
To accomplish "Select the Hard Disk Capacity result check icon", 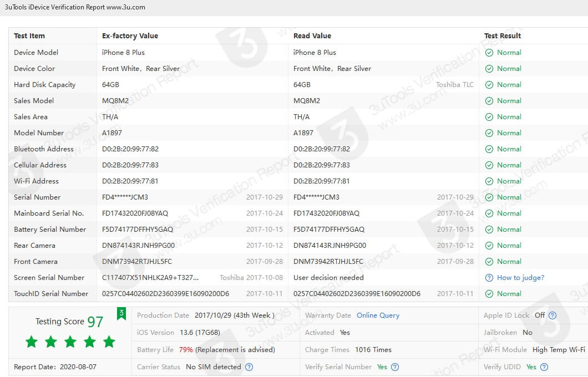I will [x=489, y=85].
